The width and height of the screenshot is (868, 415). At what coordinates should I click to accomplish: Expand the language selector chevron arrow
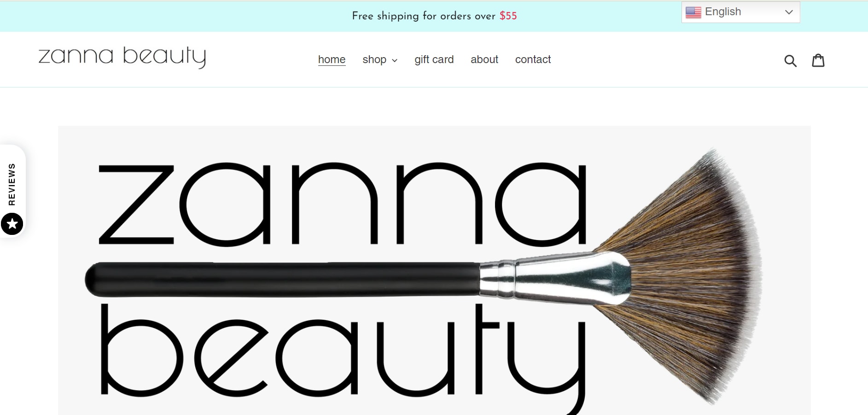(789, 12)
